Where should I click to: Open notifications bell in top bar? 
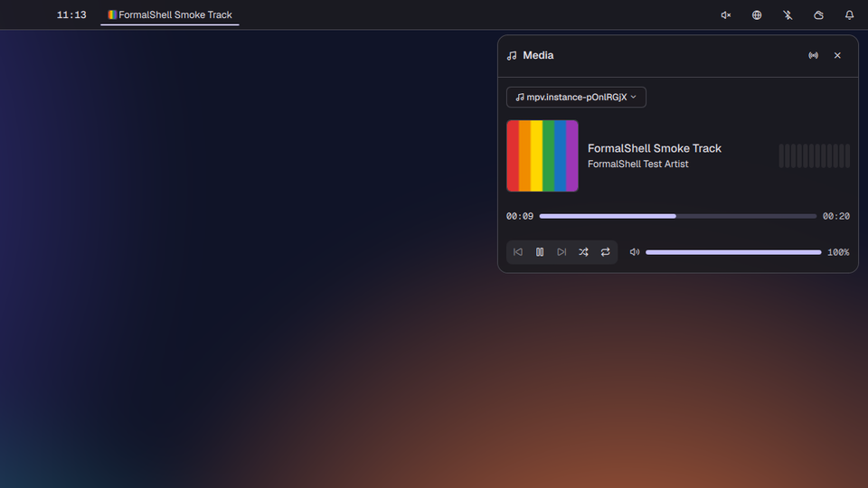(849, 15)
